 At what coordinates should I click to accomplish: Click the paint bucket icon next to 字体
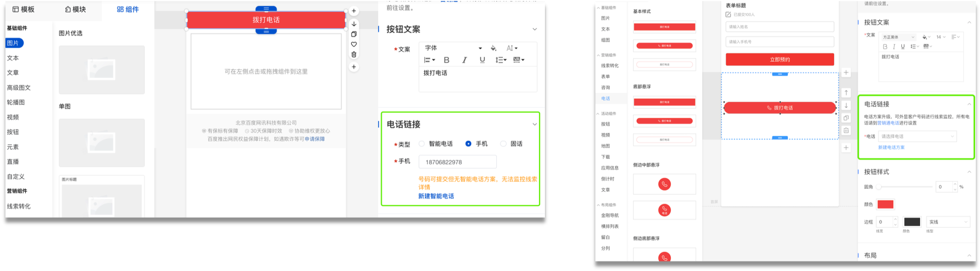tap(493, 48)
